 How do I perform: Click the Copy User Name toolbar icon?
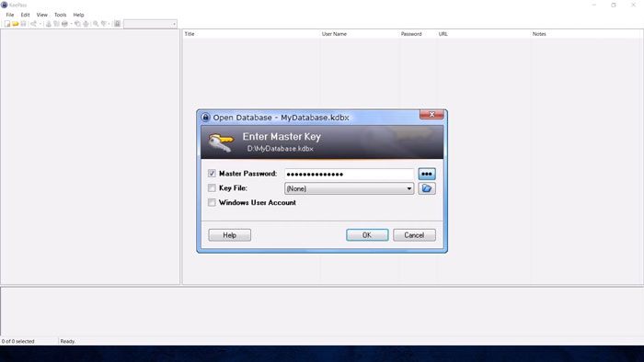(x=49, y=24)
